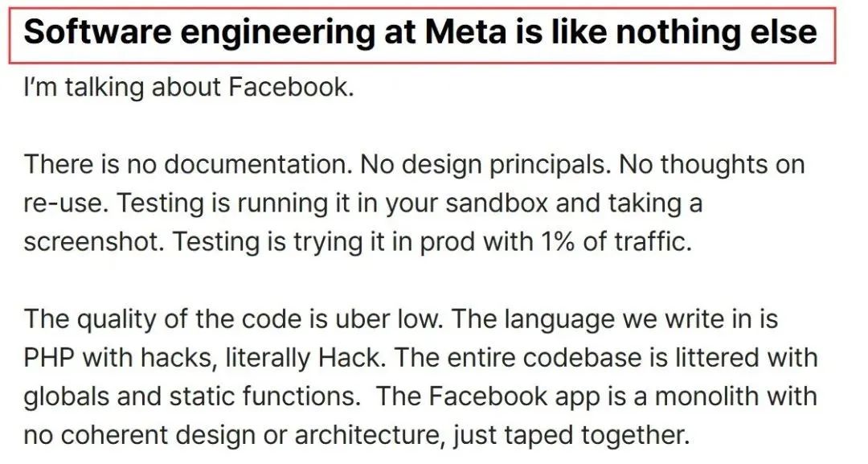The image size is (868, 464).
Task: Click the words "No thoughts on"
Action: (x=711, y=164)
